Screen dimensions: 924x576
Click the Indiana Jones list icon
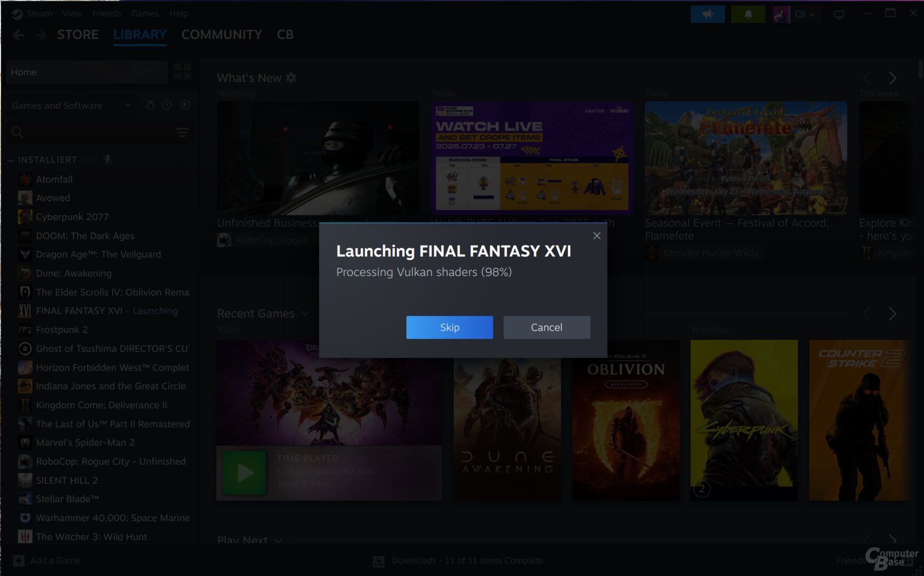(x=25, y=386)
